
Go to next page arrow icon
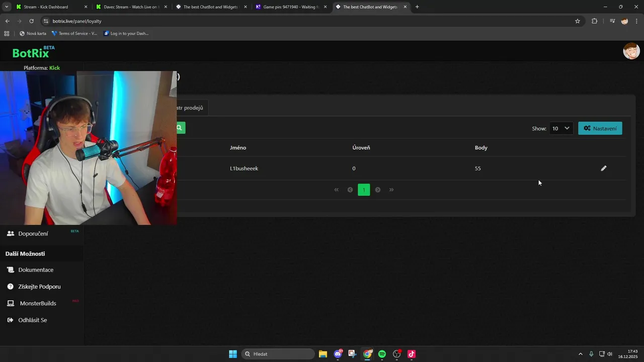[378, 190]
